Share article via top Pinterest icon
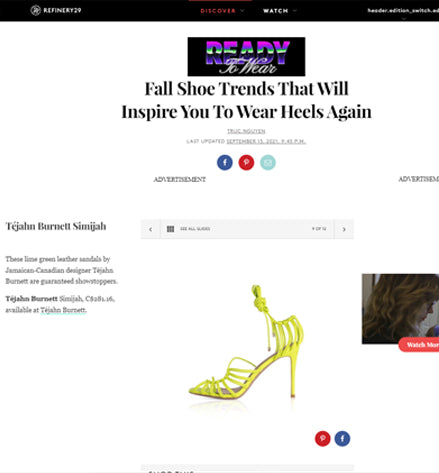The image size is (439, 473). (x=246, y=163)
